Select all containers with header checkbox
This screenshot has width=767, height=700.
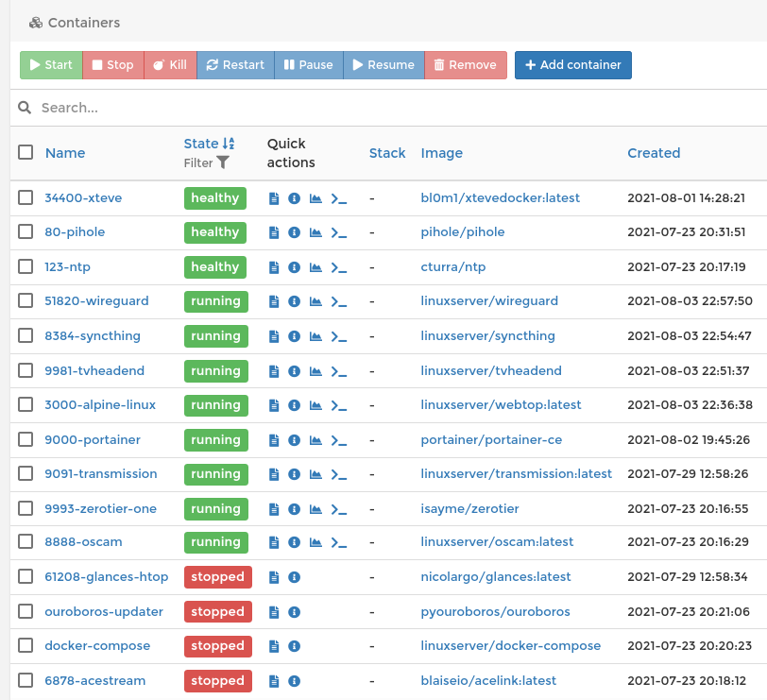26,152
